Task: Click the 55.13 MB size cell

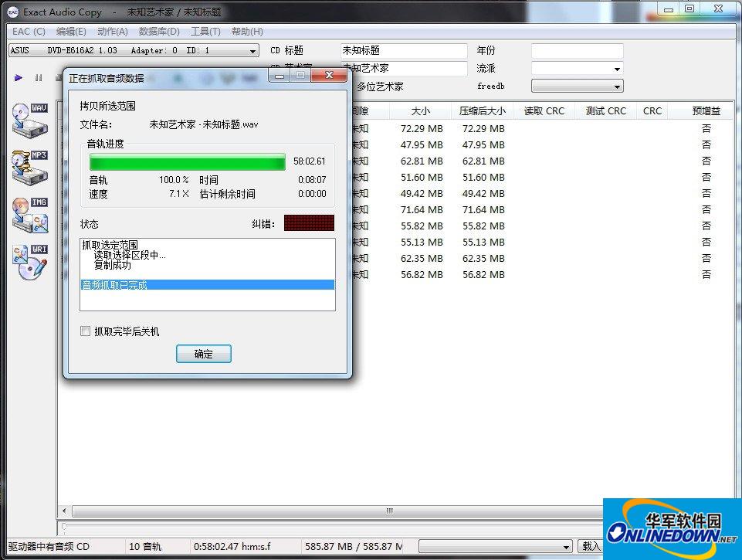Action: point(422,243)
